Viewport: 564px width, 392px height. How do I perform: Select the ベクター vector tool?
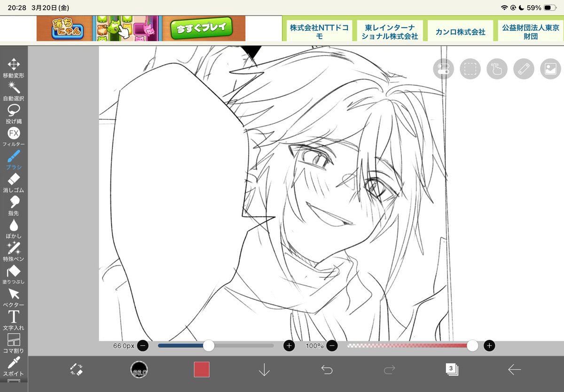pos(14,298)
